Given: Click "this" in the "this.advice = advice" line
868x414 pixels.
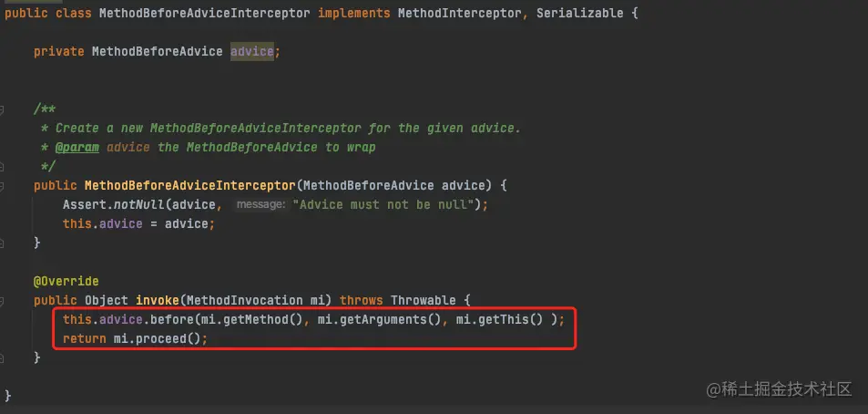Looking at the screenshot, I should [x=77, y=224].
